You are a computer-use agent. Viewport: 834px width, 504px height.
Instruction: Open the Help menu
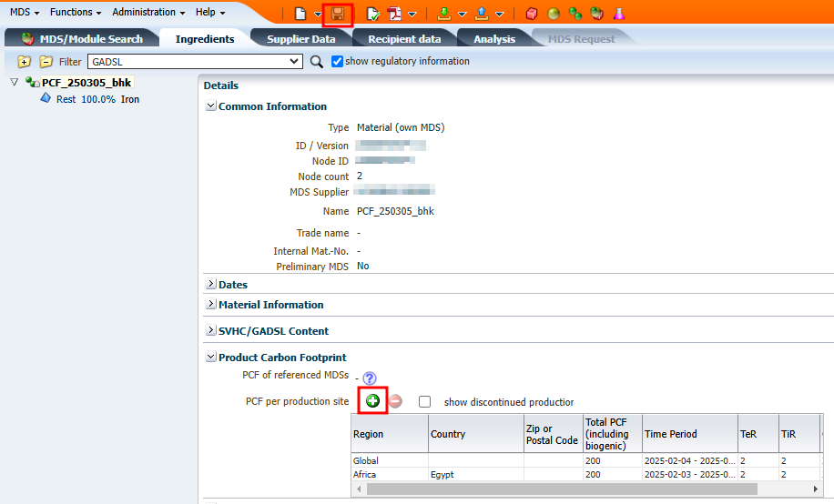pyautogui.click(x=210, y=12)
